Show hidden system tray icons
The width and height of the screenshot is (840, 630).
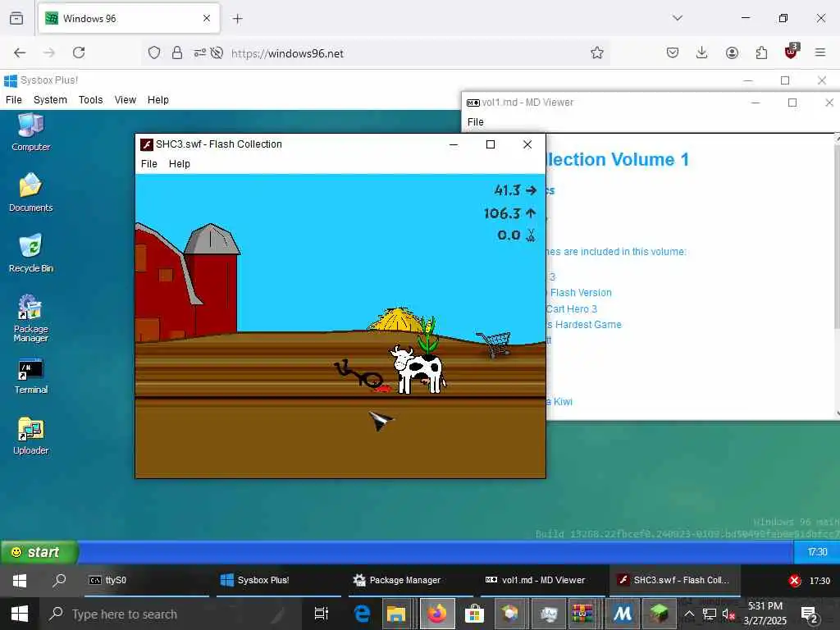pos(689,614)
